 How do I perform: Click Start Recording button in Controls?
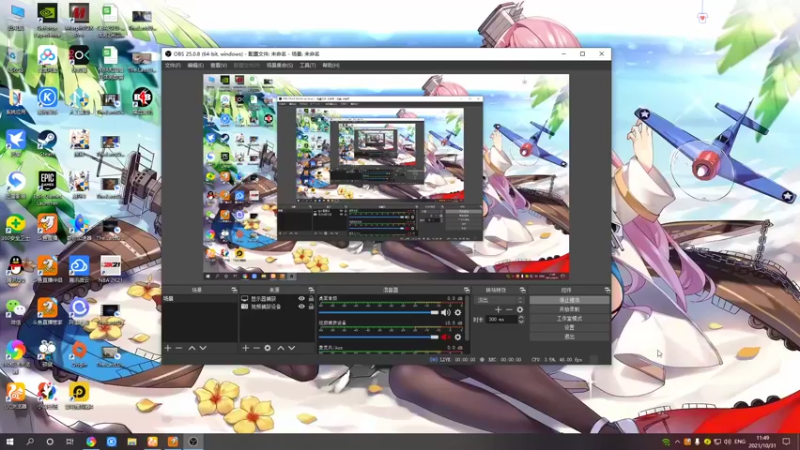coord(569,309)
